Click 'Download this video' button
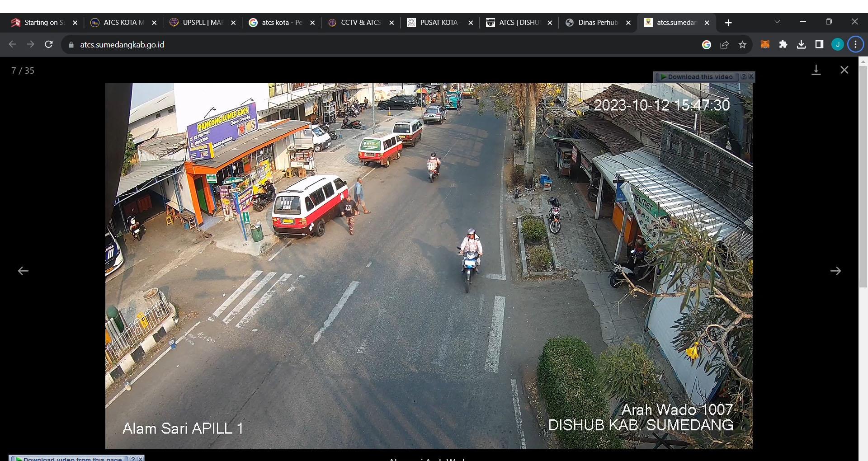The width and height of the screenshot is (868, 461). 697,77
